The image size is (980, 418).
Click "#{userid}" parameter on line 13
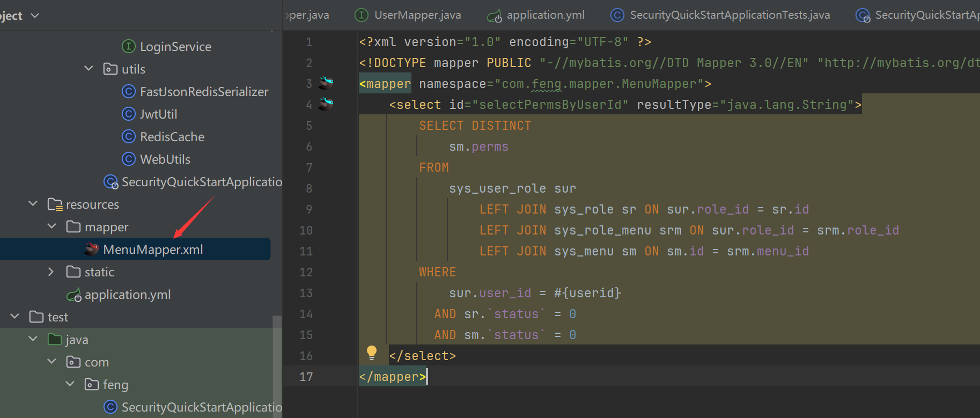[x=587, y=293]
